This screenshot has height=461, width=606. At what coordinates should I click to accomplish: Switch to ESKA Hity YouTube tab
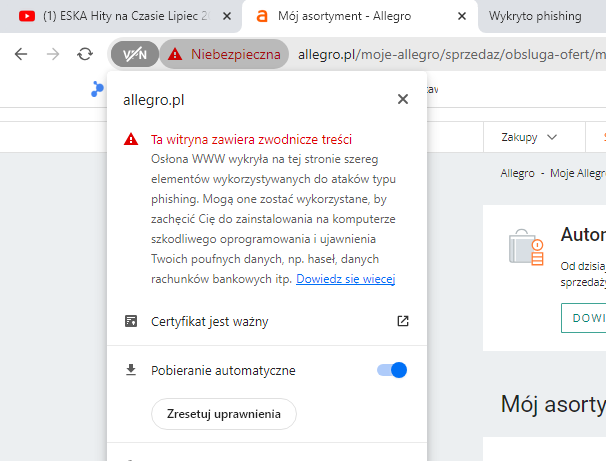click(x=121, y=16)
